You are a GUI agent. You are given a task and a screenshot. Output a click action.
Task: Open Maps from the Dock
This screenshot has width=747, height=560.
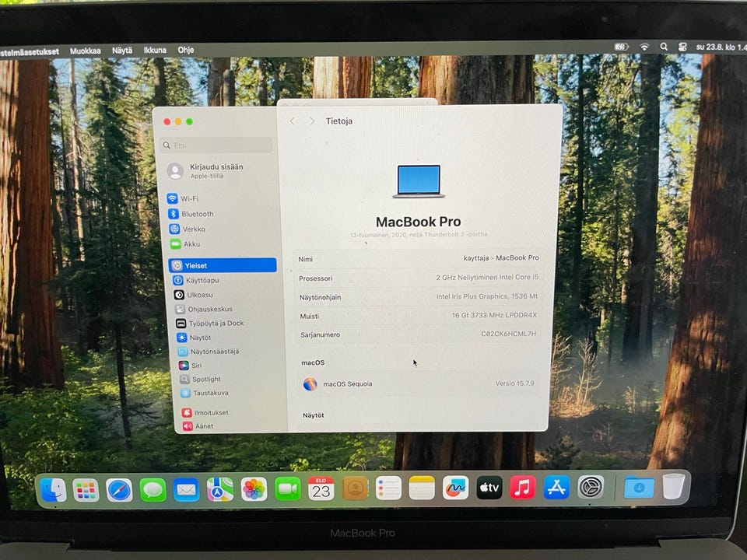220,489
